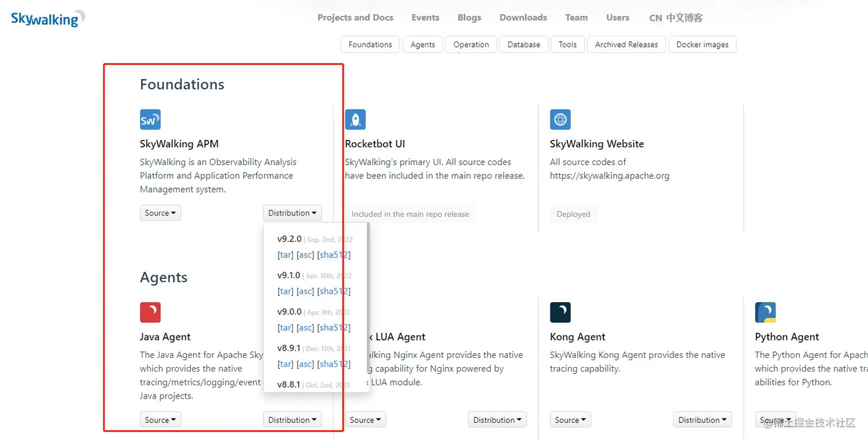Click the Java Agent title
The height and width of the screenshot is (441, 868).
coord(165,337)
